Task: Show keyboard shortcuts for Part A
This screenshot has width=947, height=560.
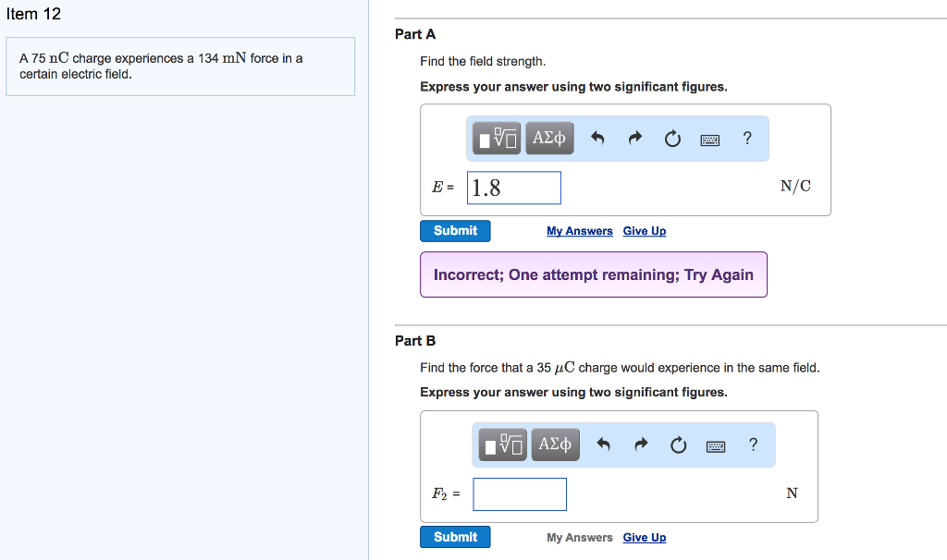Action: [x=709, y=140]
